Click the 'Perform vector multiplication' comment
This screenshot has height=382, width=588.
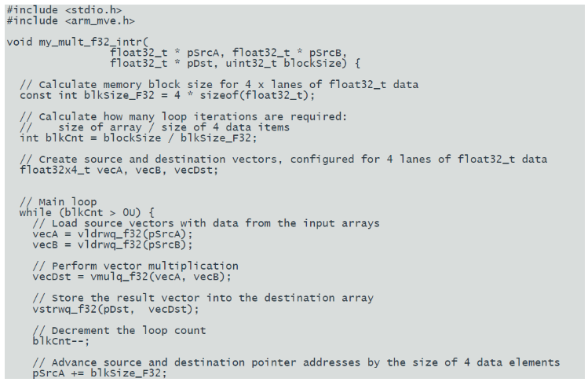135,266
